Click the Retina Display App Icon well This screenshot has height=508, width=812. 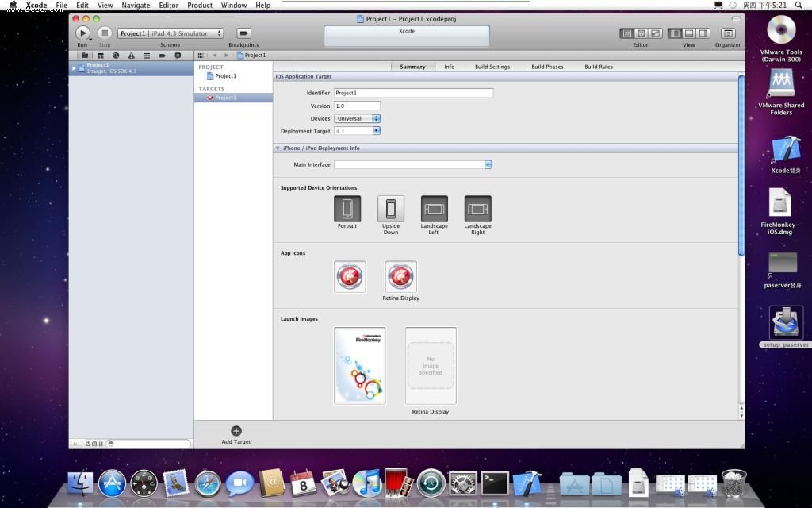(x=400, y=277)
